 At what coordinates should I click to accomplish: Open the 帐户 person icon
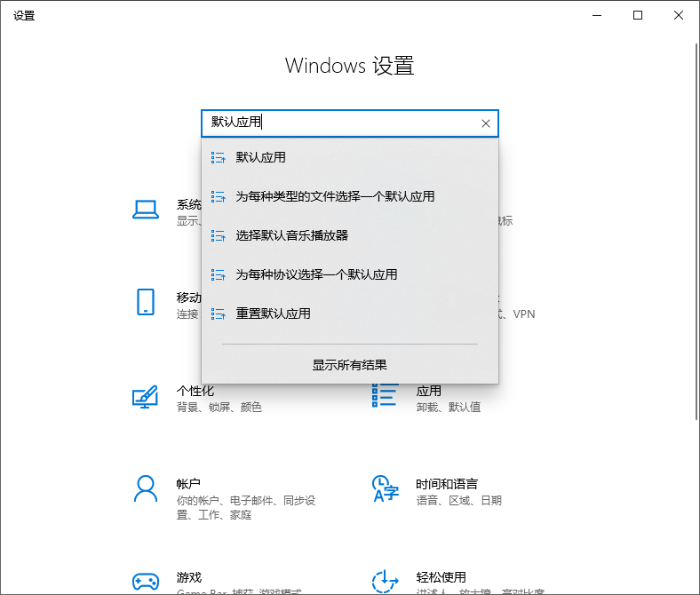146,488
